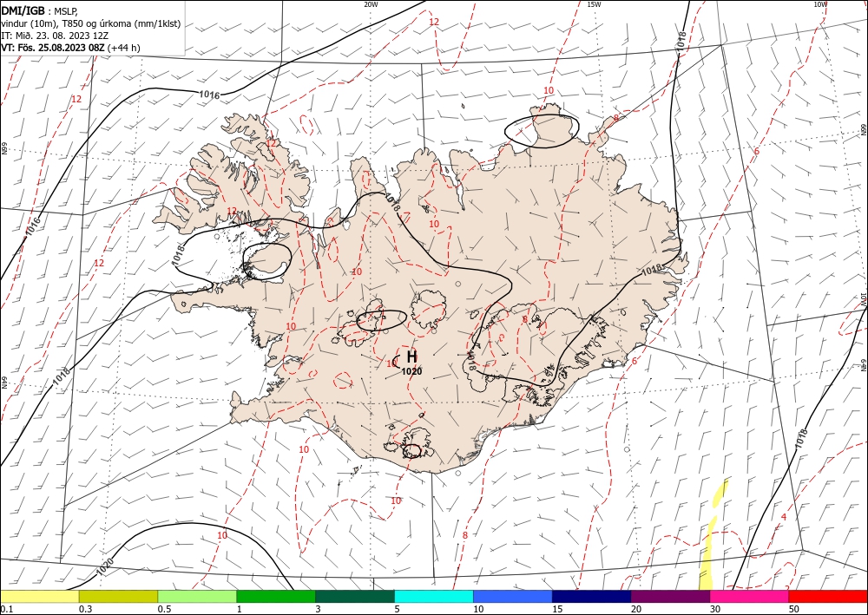Click the pink 30 mm legend swatch
This screenshot has width=868, height=615.
[x=750, y=596]
